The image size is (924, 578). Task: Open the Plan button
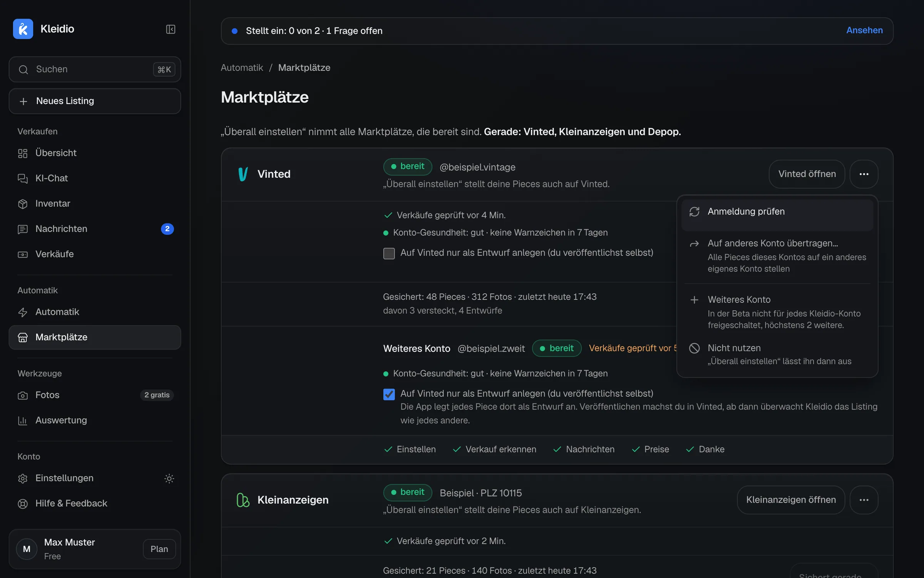coord(159,549)
